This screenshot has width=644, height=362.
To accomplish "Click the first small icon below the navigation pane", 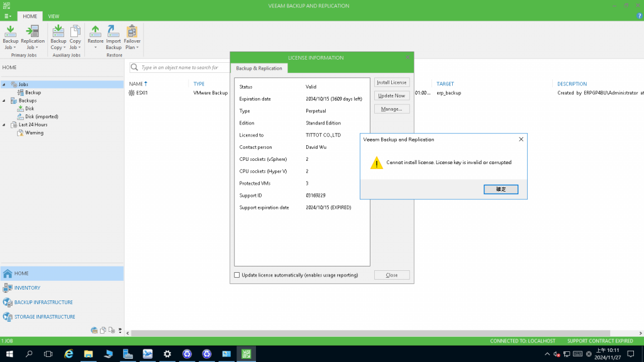I will pyautogui.click(x=94, y=331).
